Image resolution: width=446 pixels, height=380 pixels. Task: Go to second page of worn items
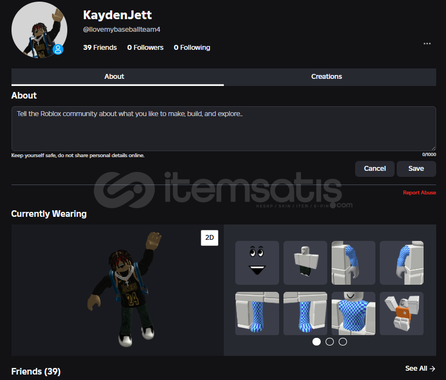pos(329,342)
